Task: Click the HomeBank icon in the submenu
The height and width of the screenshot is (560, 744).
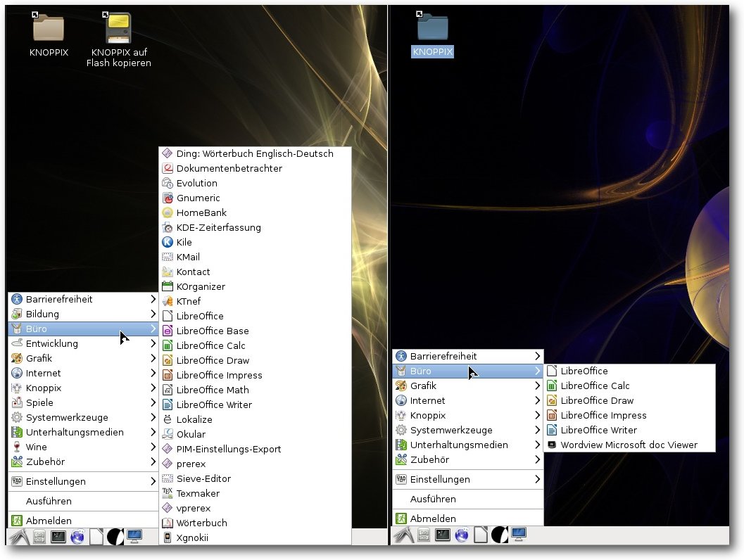Action: coord(167,212)
